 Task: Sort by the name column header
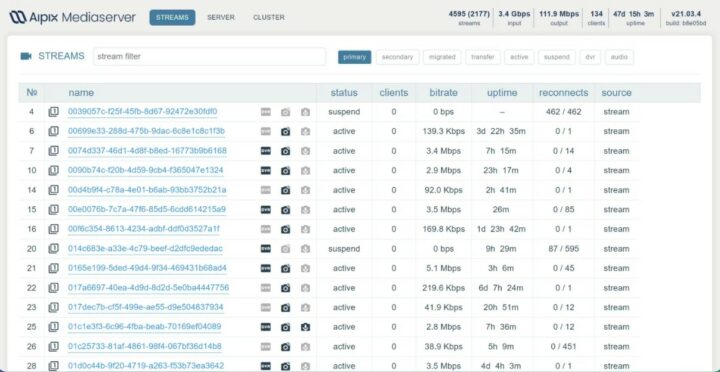pos(81,93)
